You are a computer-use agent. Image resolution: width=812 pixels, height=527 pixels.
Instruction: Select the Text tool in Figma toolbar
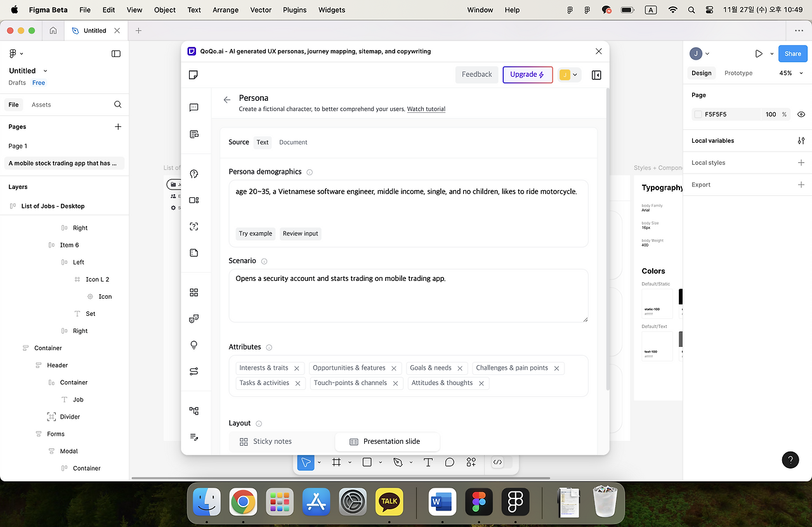[x=428, y=462]
